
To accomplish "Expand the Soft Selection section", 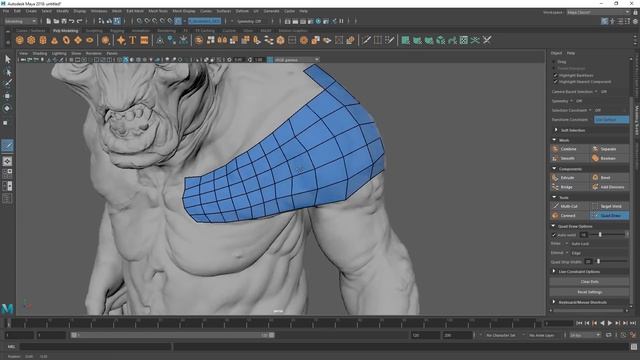I will (x=556, y=130).
